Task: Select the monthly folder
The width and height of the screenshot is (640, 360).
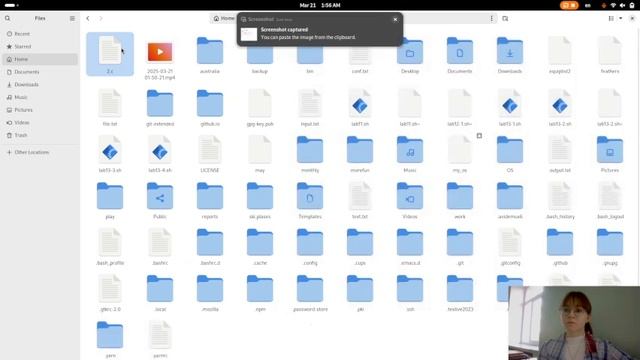Action: pyautogui.click(x=310, y=150)
